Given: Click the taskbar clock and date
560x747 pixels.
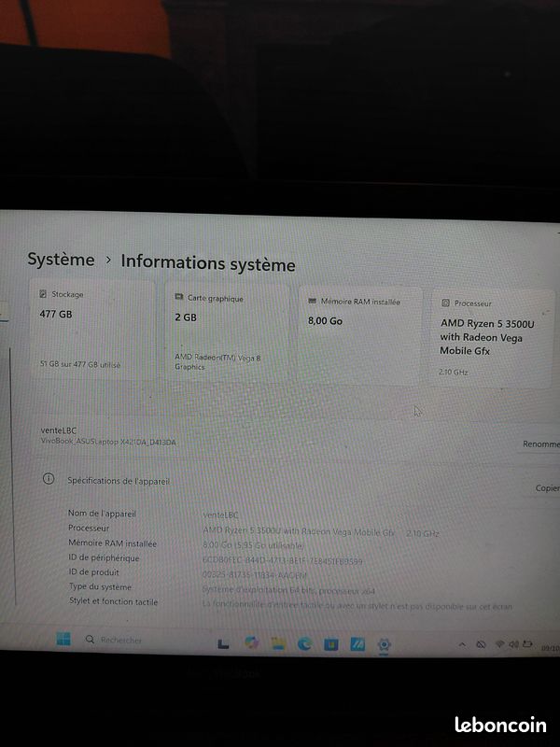Looking at the screenshot, I should (551, 648).
